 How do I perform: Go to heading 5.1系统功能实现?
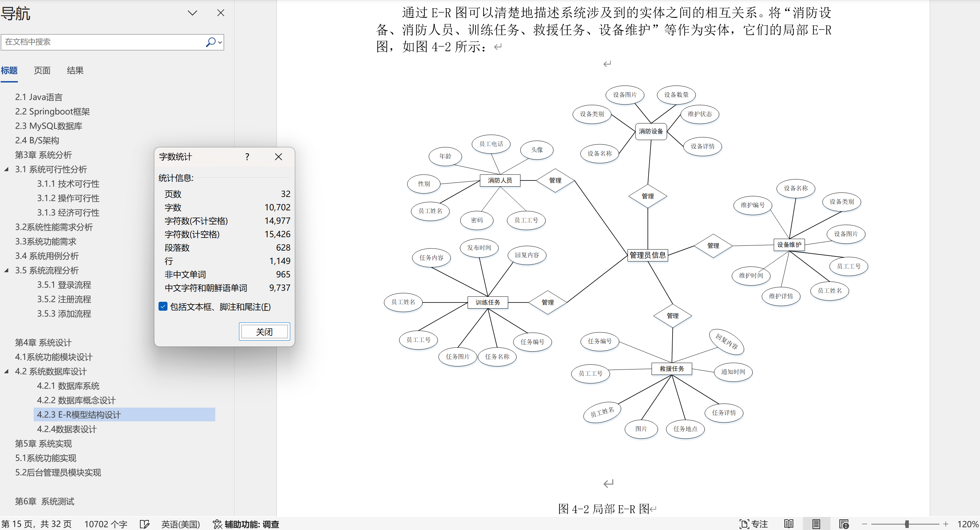click(x=46, y=458)
